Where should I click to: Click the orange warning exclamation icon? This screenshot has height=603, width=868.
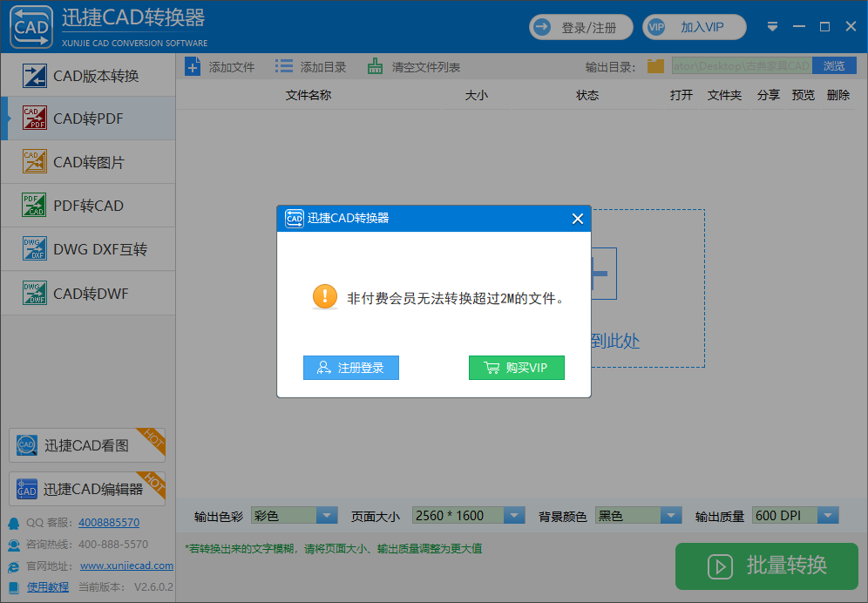(325, 297)
